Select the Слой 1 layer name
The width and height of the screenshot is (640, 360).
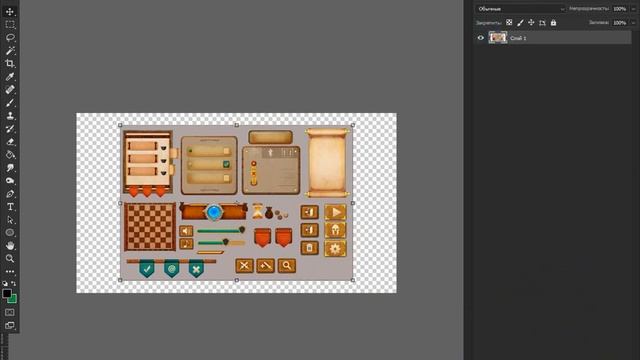pos(518,38)
